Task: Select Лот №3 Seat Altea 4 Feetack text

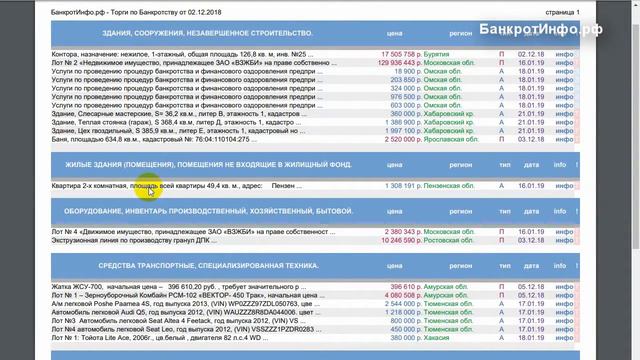Action: 178,321
